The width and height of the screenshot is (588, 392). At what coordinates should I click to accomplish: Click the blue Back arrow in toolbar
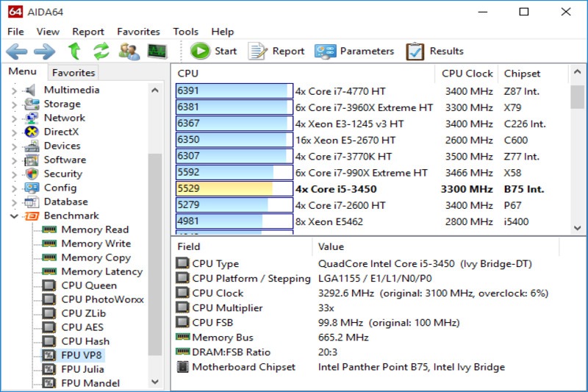point(17,51)
